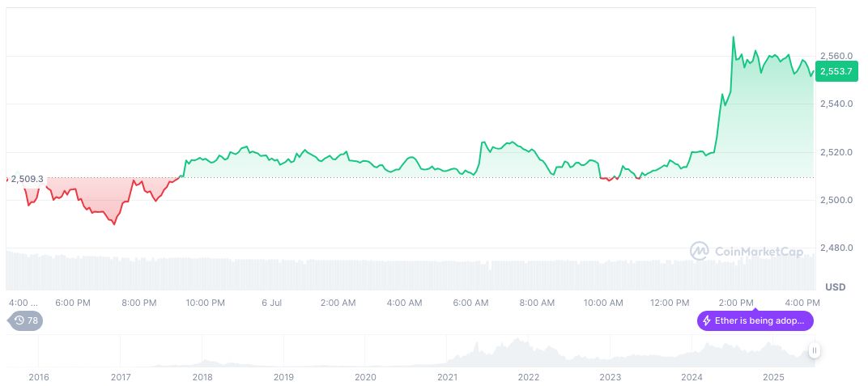Image resolution: width=868 pixels, height=386 pixels.
Task: Click the USD currency label
Action: (835, 287)
